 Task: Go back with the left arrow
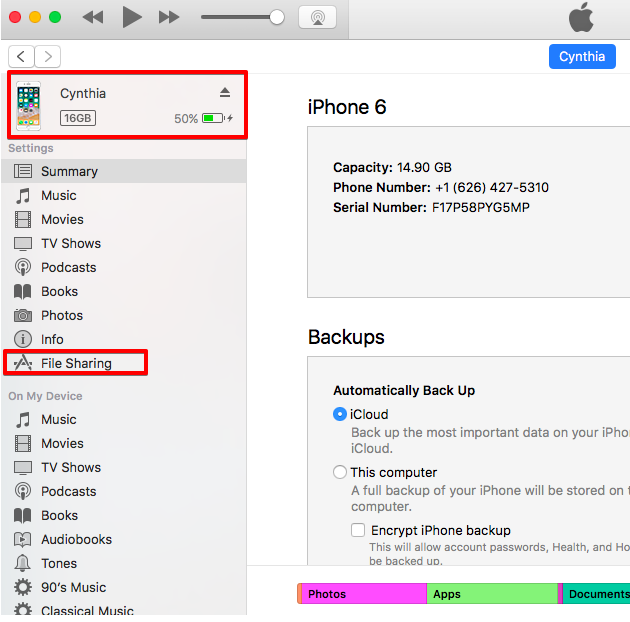pyautogui.click(x=21, y=56)
